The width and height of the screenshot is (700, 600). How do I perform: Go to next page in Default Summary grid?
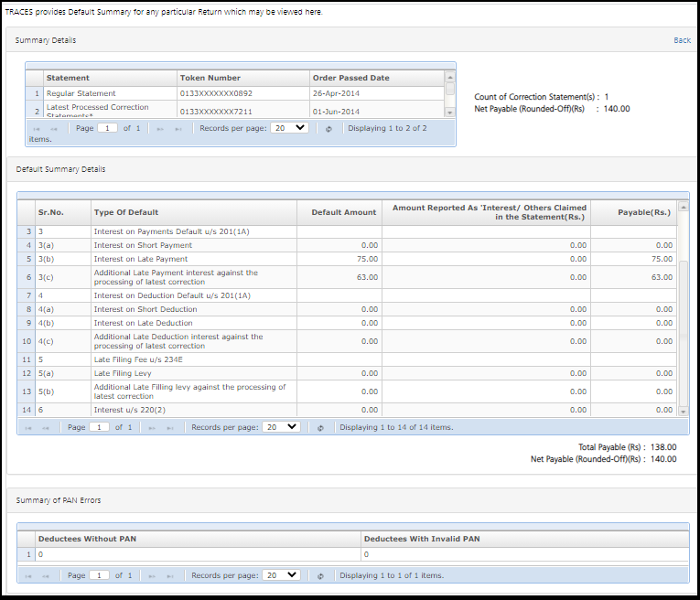153,427
